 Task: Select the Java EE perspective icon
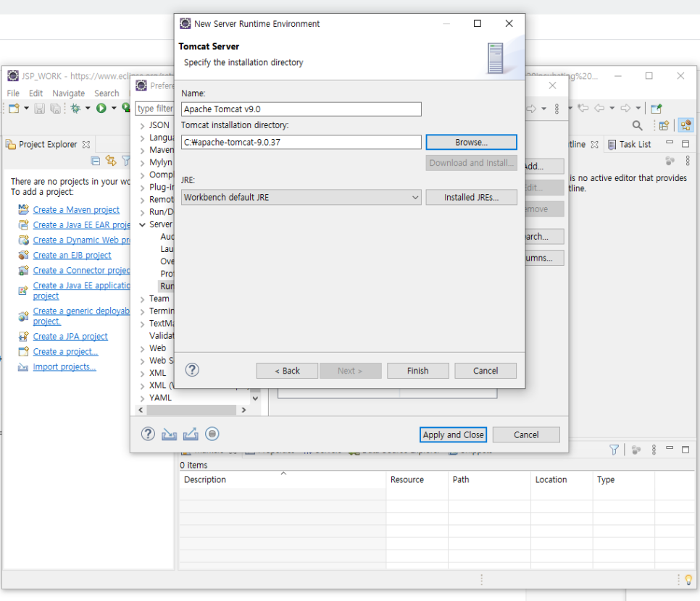pos(686,125)
